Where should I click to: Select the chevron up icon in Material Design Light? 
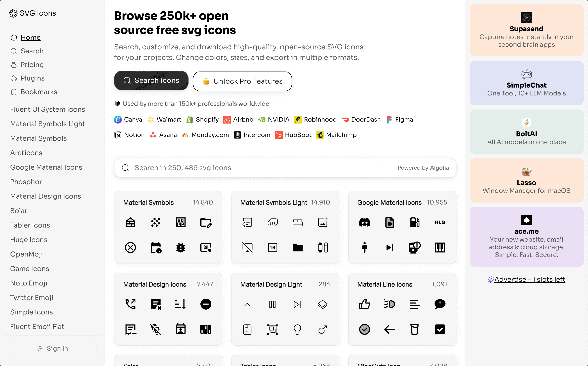click(x=247, y=304)
